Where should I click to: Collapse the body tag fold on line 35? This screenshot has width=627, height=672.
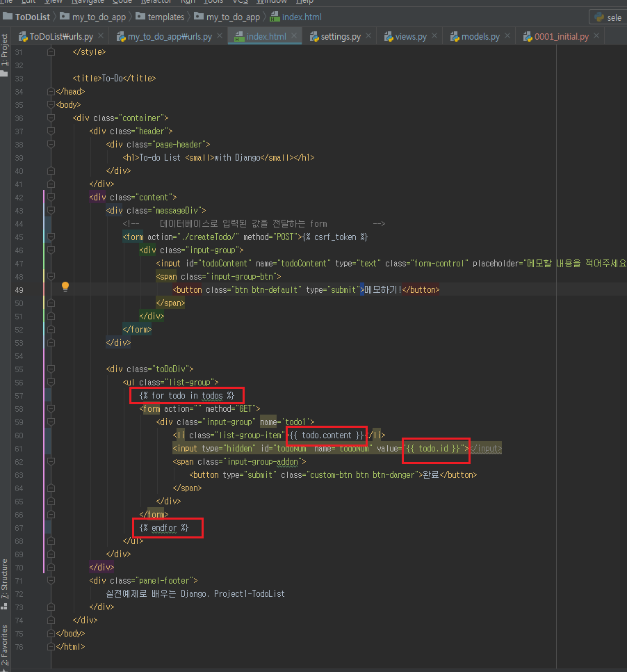(x=51, y=104)
